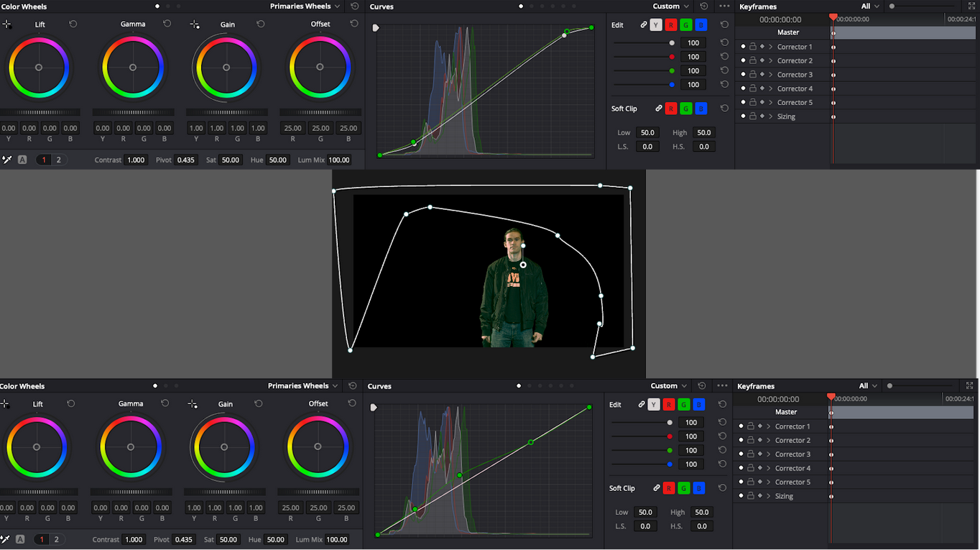The image size is (980, 550).
Task: Expand Corrector 1 in upper Keyframes
Action: coord(771,47)
